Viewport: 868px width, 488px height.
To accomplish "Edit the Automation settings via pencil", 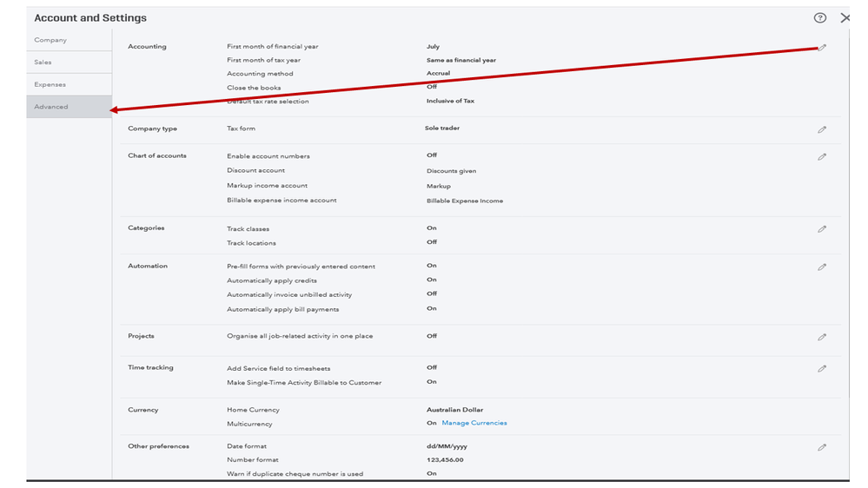I will 822,267.
